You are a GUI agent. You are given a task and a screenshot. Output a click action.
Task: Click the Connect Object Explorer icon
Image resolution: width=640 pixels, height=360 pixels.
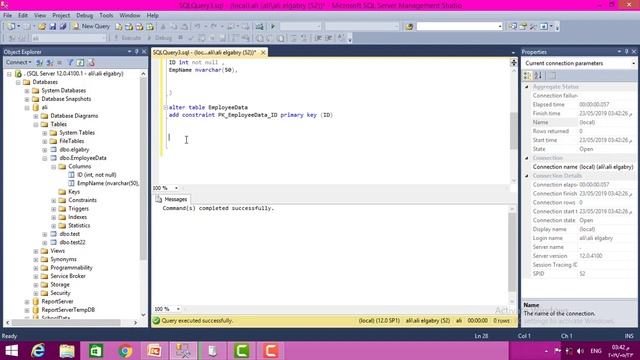(40, 62)
